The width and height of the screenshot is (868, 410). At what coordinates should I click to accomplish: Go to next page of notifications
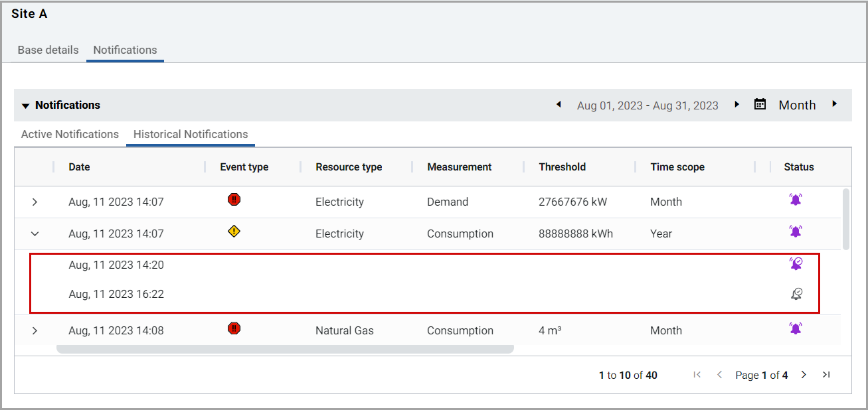tap(804, 375)
